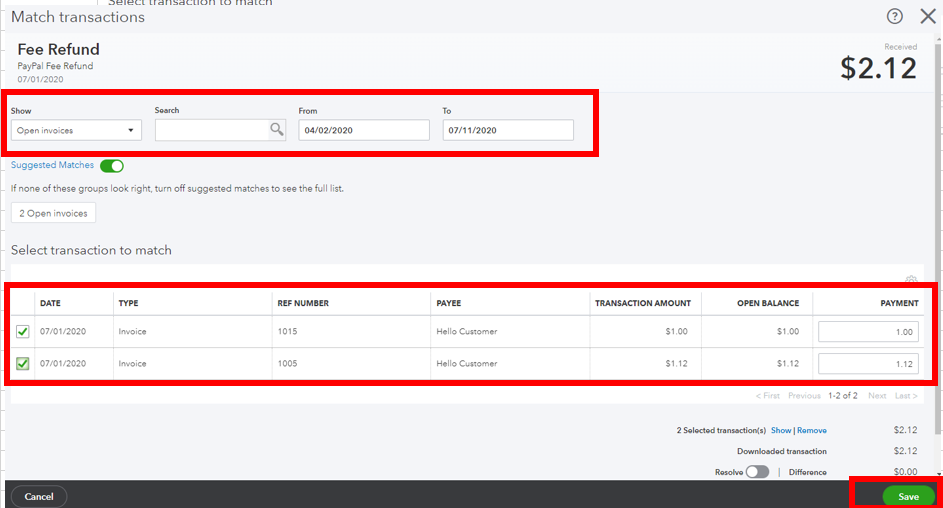Click open balance $1.12 cell
The width and height of the screenshot is (943, 508).
(x=787, y=363)
